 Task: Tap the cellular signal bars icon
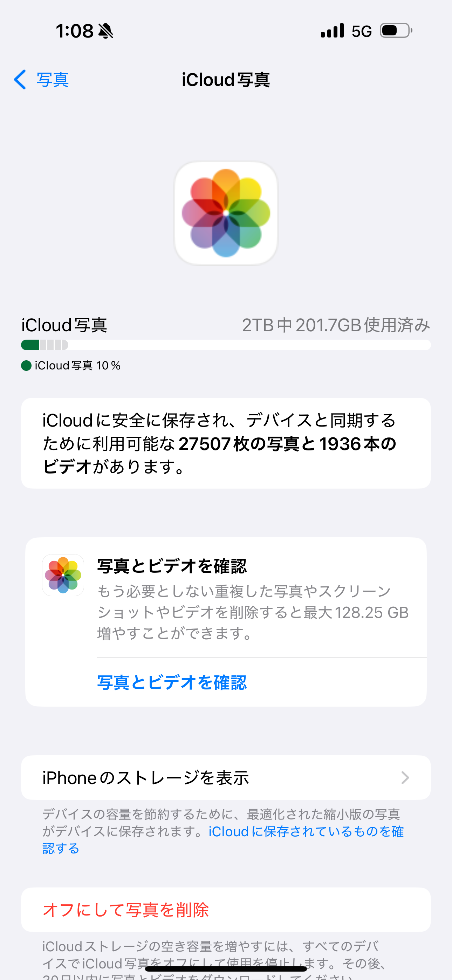(x=332, y=31)
